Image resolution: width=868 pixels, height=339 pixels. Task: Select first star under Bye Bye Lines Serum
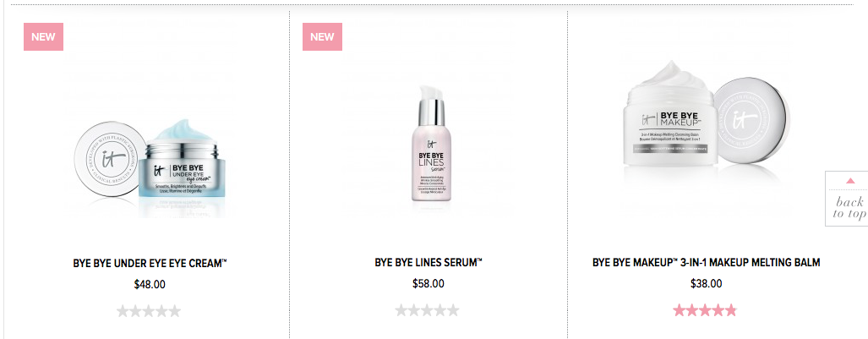click(x=402, y=311)
